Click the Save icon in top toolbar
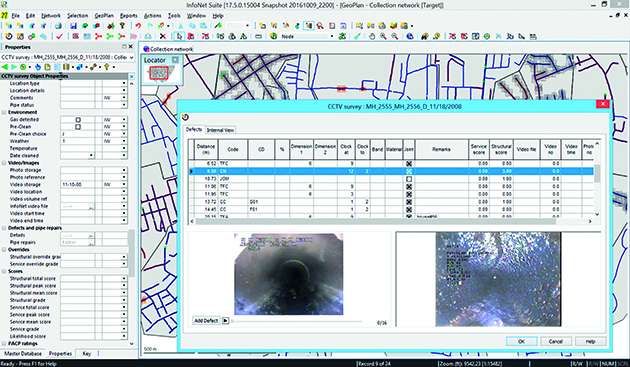 coord(73,26)
